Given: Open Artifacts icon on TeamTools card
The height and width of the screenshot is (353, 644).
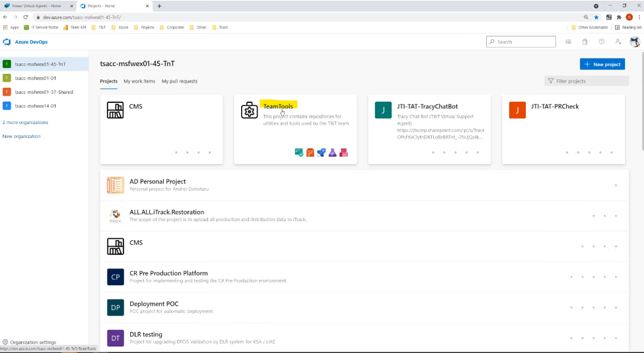Looking at the screenshot, I should pyautogui.click(x=343, y=152).
